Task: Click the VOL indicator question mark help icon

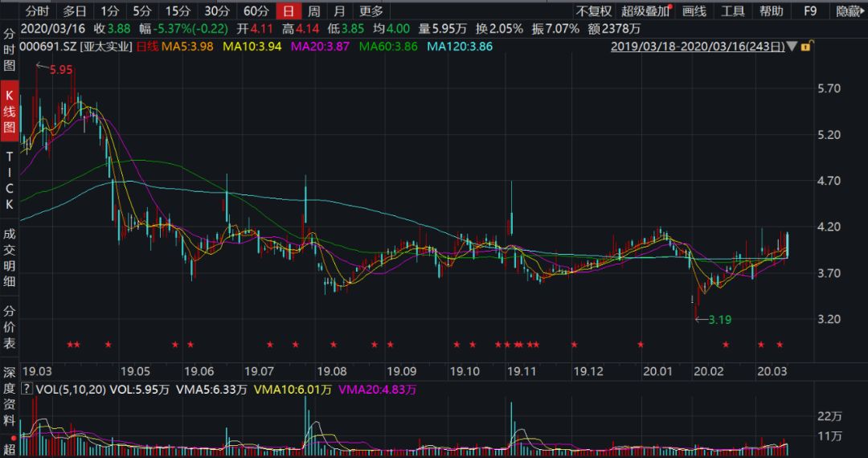Action: 25,390
